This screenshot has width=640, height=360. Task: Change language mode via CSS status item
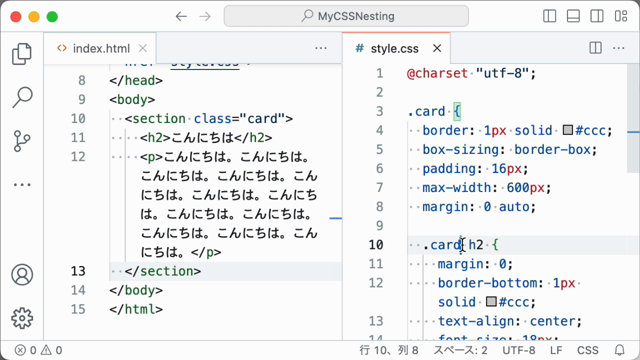tap(587, 350)
